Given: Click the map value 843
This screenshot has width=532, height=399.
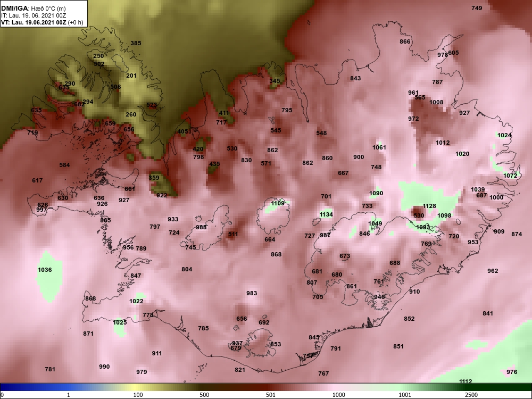Looking at the screenshot, I should [355, 78].
